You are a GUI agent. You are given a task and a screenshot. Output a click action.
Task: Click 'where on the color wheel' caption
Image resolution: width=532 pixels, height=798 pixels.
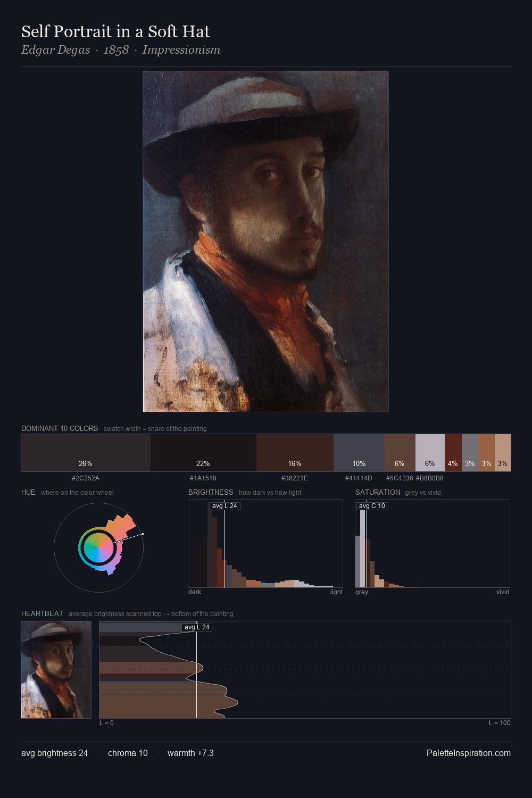coord(77,493)
